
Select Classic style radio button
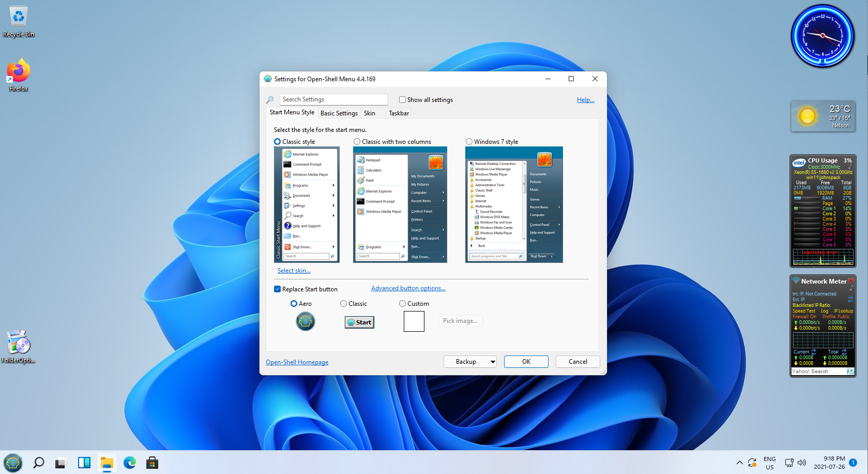click(278, 142)
